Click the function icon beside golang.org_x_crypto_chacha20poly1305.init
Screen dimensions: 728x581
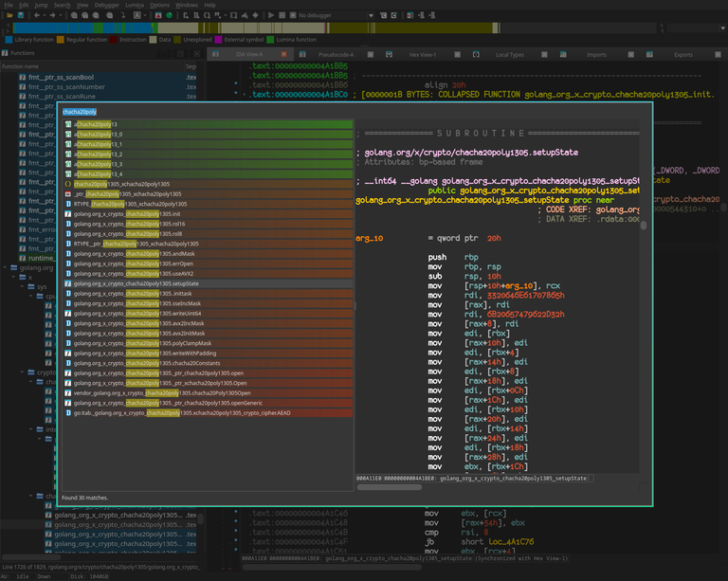pyautogui.click(x=68, y=214)
